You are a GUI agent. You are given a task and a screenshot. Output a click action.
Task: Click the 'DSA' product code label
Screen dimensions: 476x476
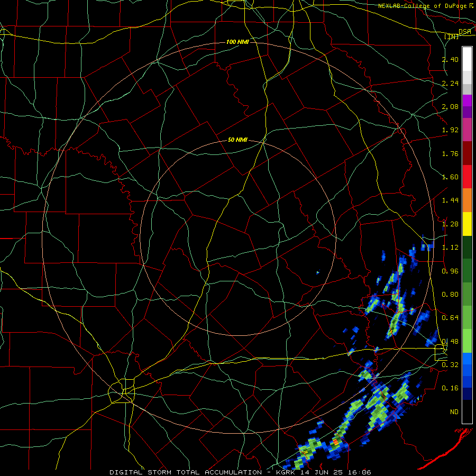coord(465,32)
